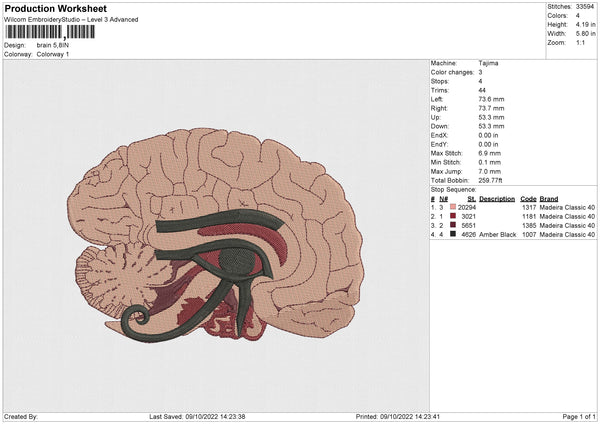Screen dimensions: 600x424
Task: Click 'Wilcom EmbroideryStudio – Level 3 Advanced' text
Action: coord(71,20)
